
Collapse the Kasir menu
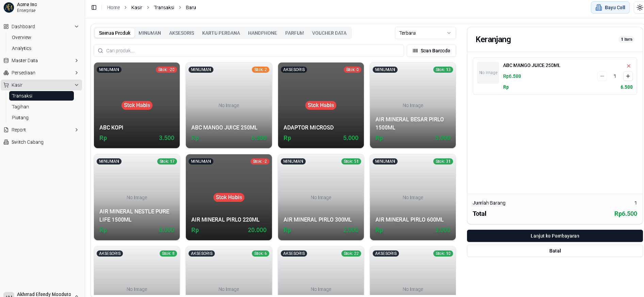tap(77, 85)
